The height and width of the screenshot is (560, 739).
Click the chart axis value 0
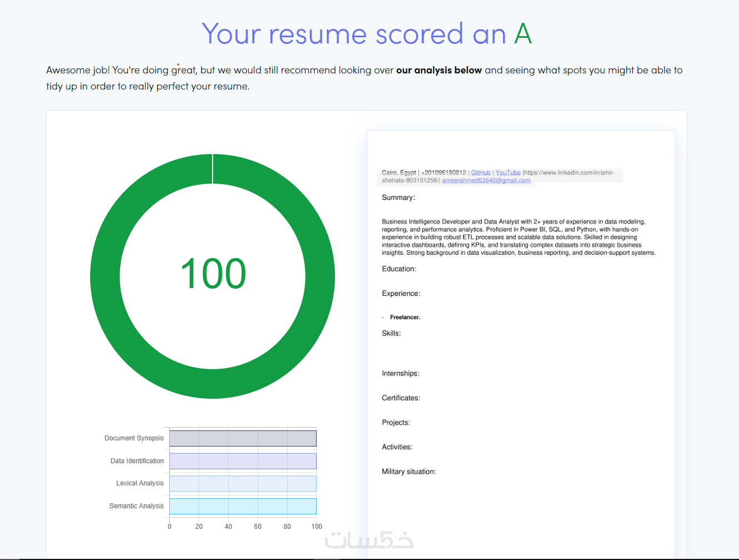[x=170, y=527]
